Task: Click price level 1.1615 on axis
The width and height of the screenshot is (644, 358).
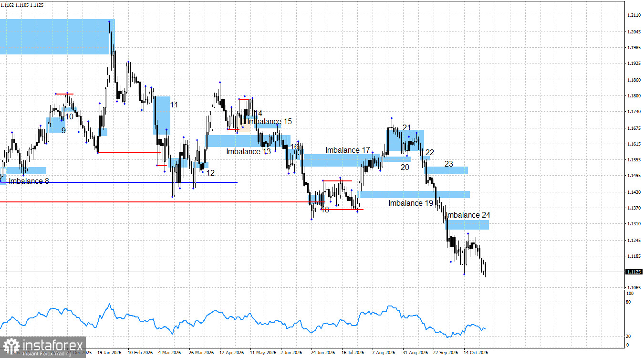Action: pyautogui.click(x=634, y=144)
